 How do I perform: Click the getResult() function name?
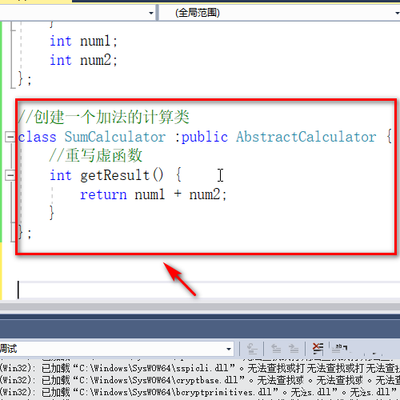pos(122,175)
